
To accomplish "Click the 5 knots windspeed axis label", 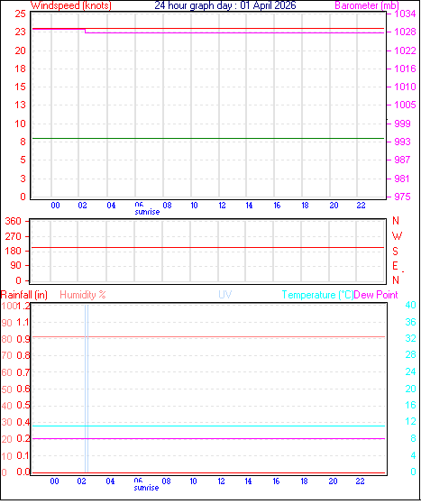I will (23, 160).
